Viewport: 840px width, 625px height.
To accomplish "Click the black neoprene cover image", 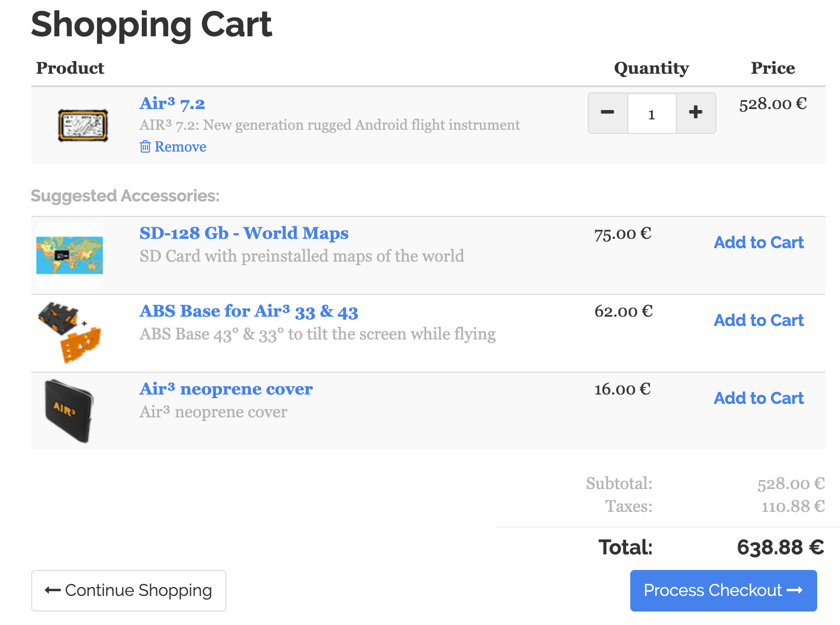I will tap(70, 411).
